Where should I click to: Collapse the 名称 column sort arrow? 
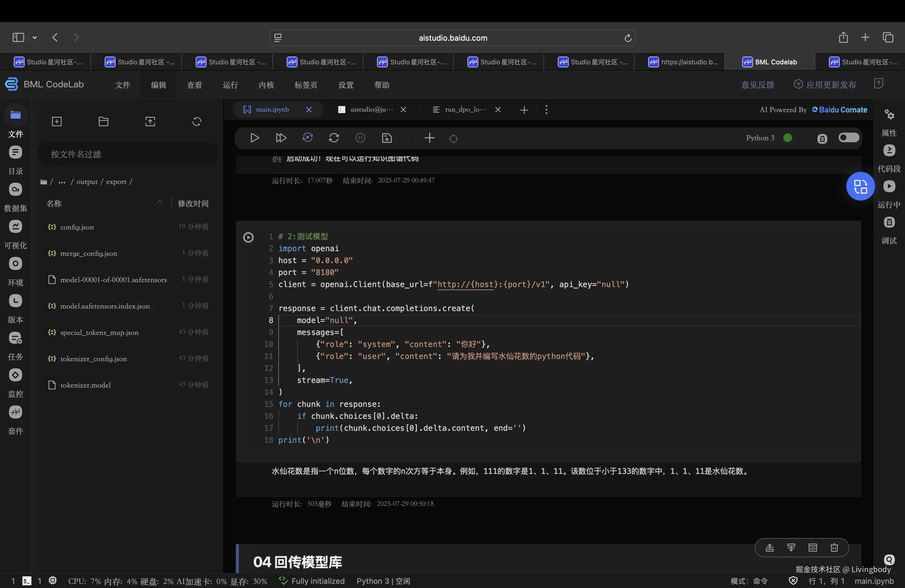(x=160, y=202)
